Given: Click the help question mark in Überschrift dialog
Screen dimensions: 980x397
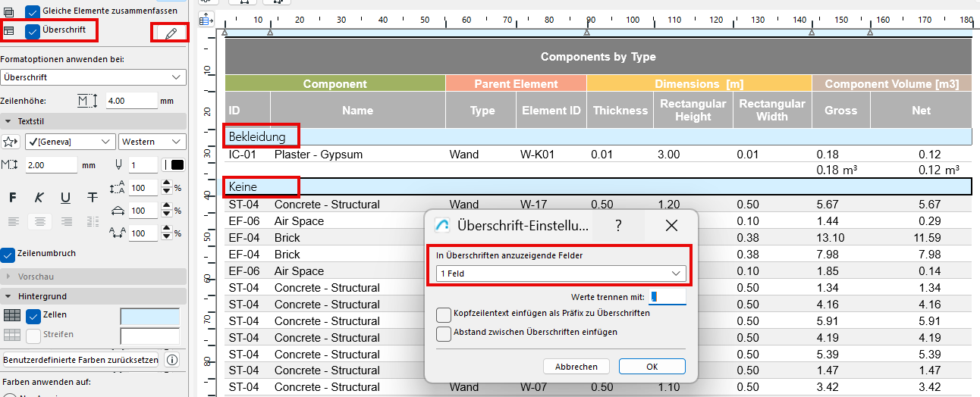Looking at the screenshot, I should click(x=618, y=225).
